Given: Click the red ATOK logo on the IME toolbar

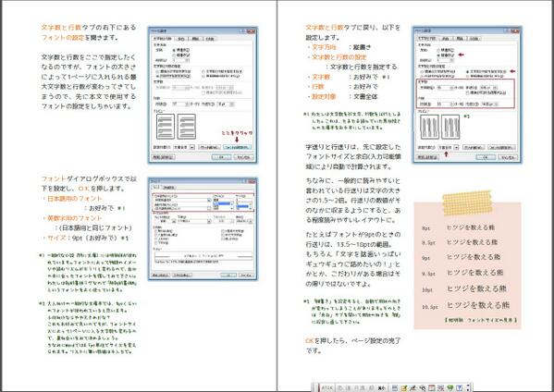Looking at the screenshot, I should point(327,387).
